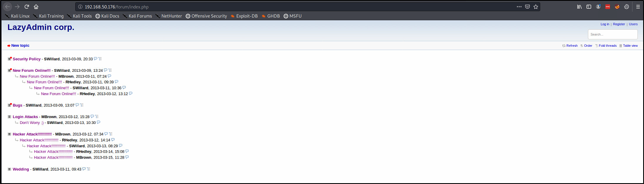This screenshot has height=184, width=644.
Task: Open the Wedding topic
Action: pos(21,169)
